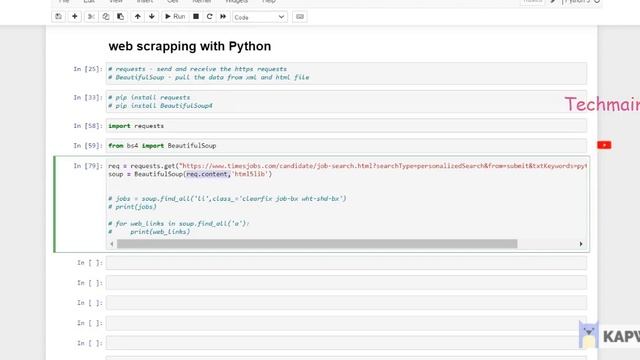Open the command palette keyboard icon
Image resolution: width=640 pixels, height=360 pixels.
coord(300,17)
